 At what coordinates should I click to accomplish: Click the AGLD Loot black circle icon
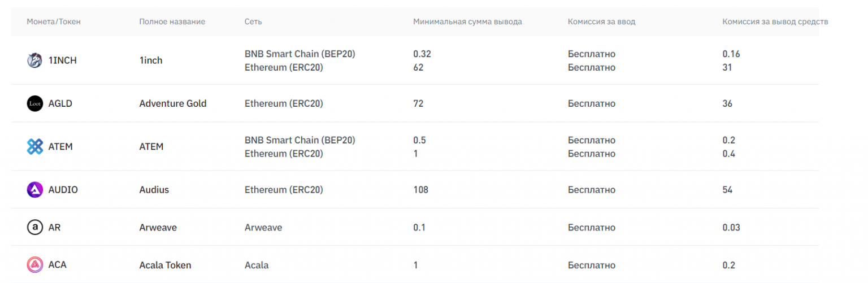[35, 104]
